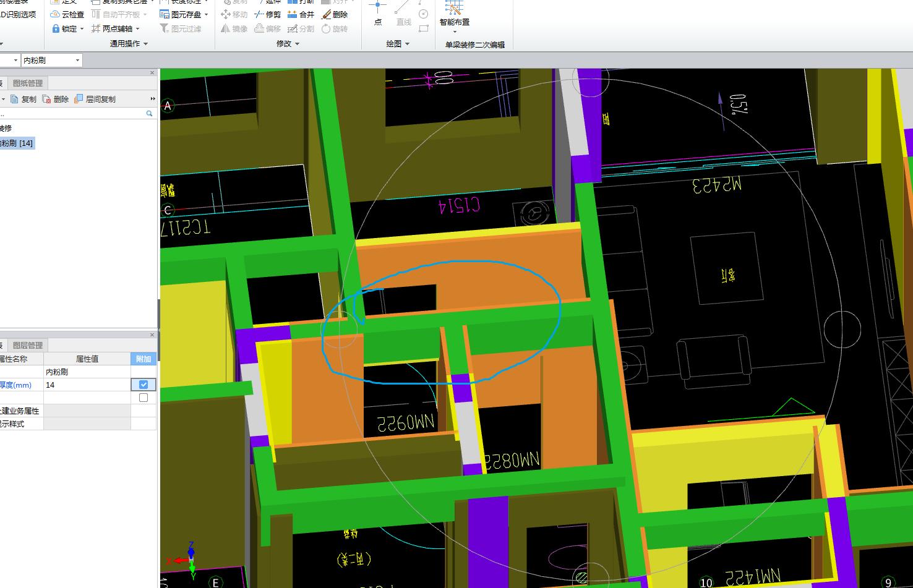This screenshot has height=588, width=913.
Task: Choose the 直线 line drawing tool
Action: coord(403,14)
